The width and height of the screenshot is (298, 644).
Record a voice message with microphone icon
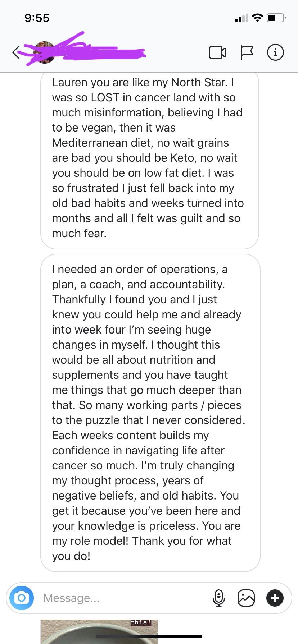[x=218, y=598]
